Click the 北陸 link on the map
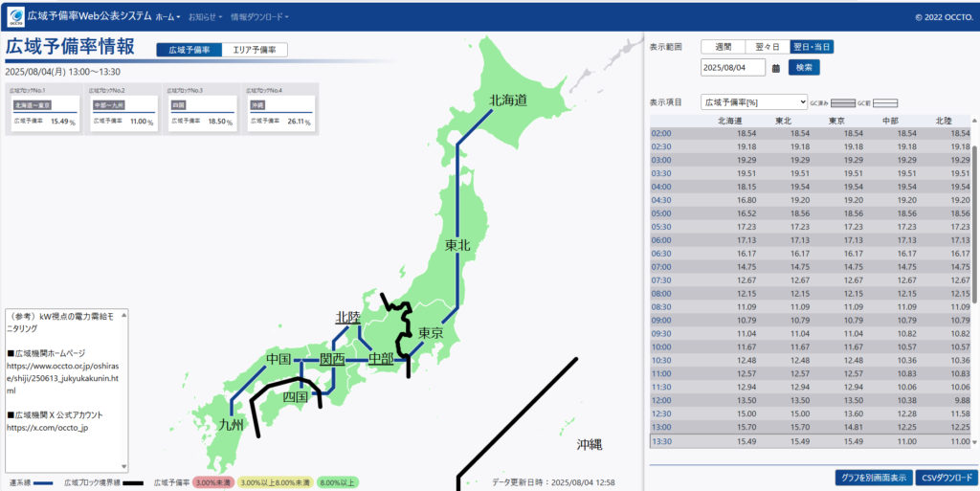The height and width of the screenshot is (491, 980). pos(348,318)
